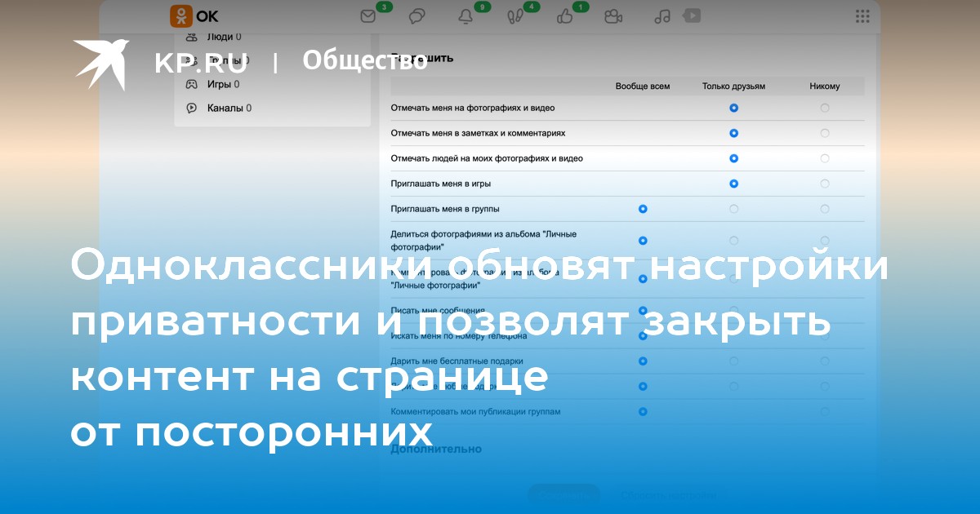Select Никому for sharing Личные фотографии album
This screenshot has width=980, height=514.
click(825, 241)
